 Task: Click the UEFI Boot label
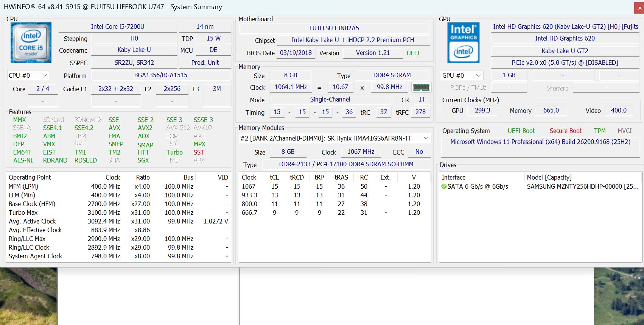point(521,131)
